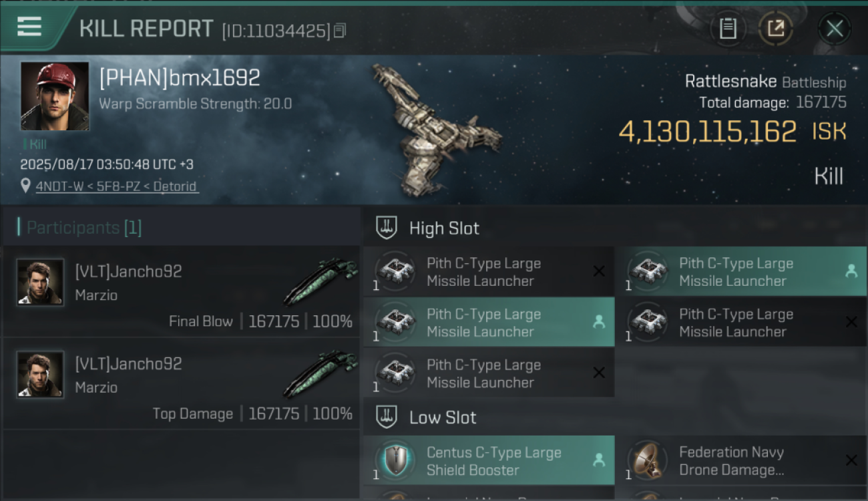
Task: Click the Marzio ship icon for Top Damage
Action: pyautogui.click(x=321, y=375)
